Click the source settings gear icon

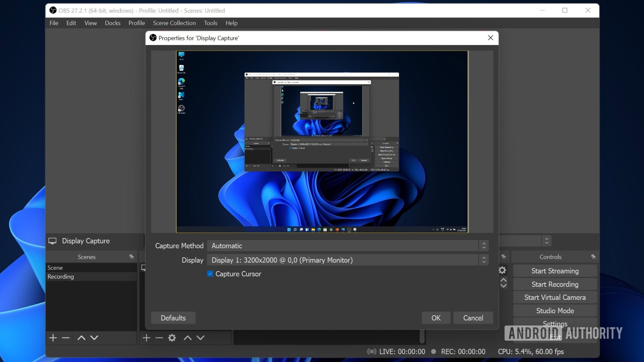[x=172, y=338]
